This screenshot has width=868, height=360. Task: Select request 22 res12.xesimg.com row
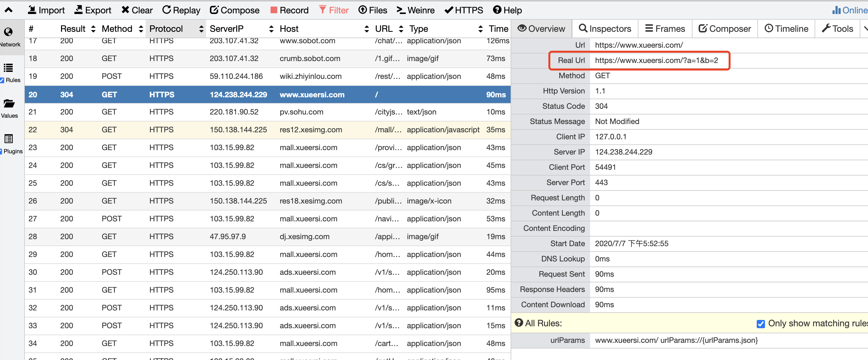pyautogui.click(x=267, y=130)
